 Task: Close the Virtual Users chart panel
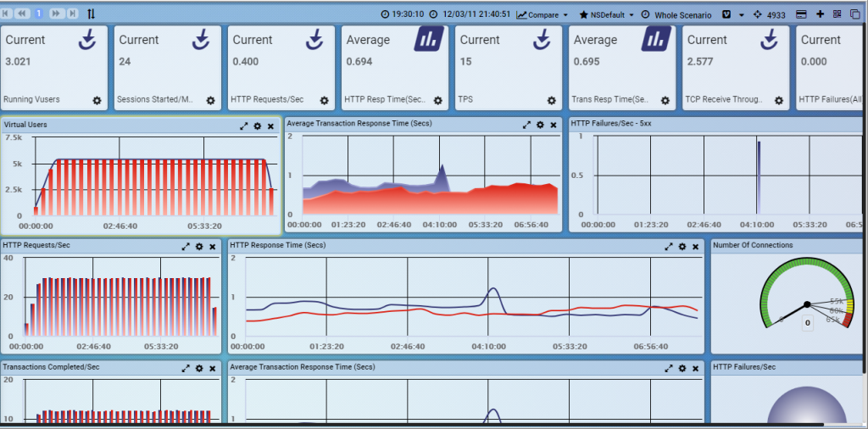(x=270, y=126)
